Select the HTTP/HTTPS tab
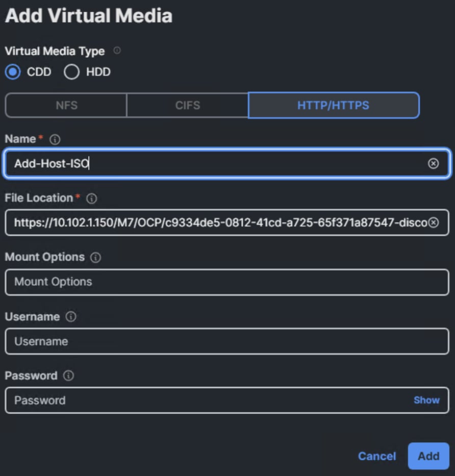Screen dimensions: 455x476 click(x=334, y=105)
